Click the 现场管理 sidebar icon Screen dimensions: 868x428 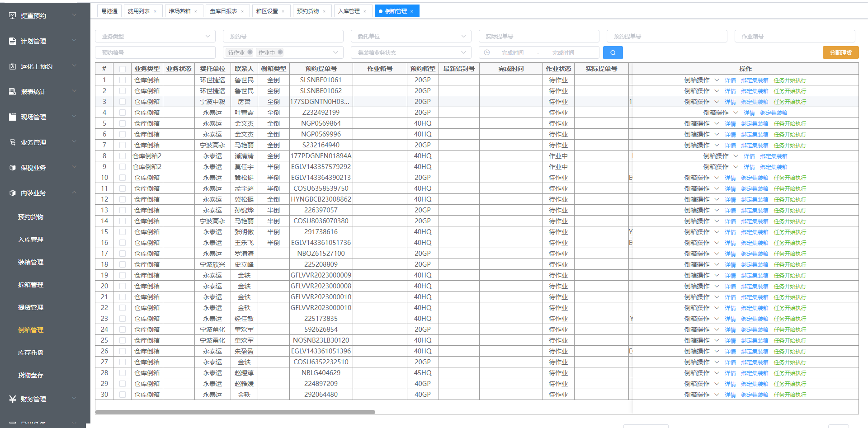[x=13, y=117]
